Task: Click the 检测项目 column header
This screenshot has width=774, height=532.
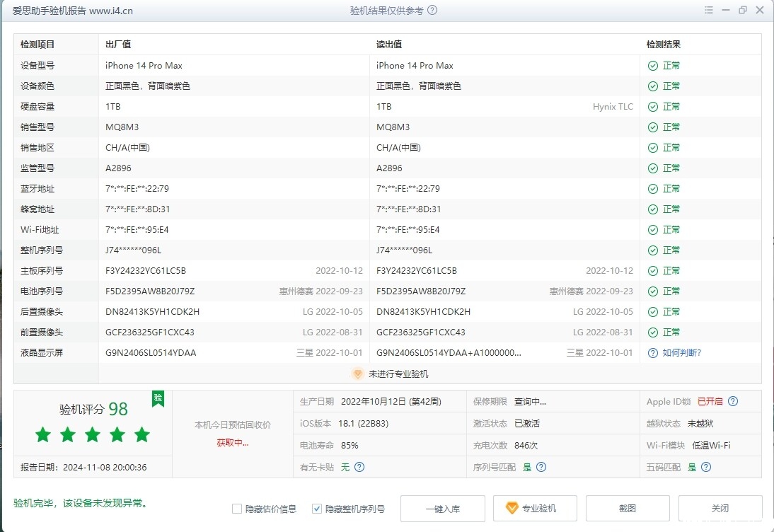Action: [x=37, y=45]
